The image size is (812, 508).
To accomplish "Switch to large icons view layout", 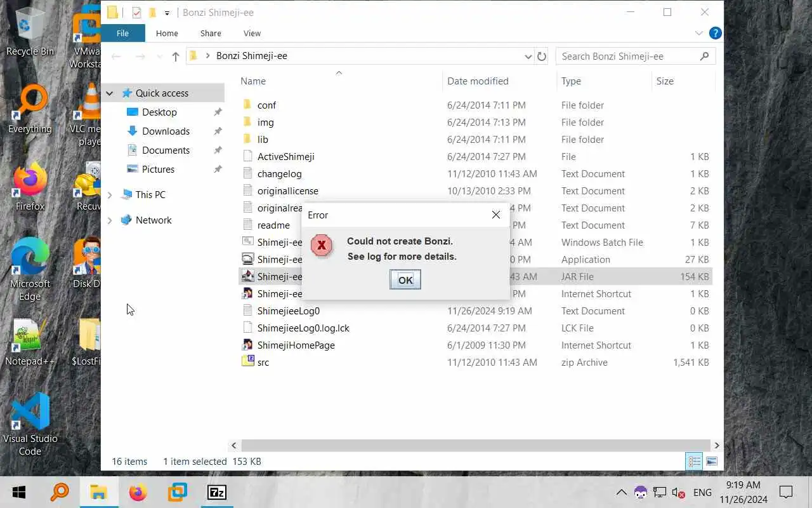I will 711,462.
